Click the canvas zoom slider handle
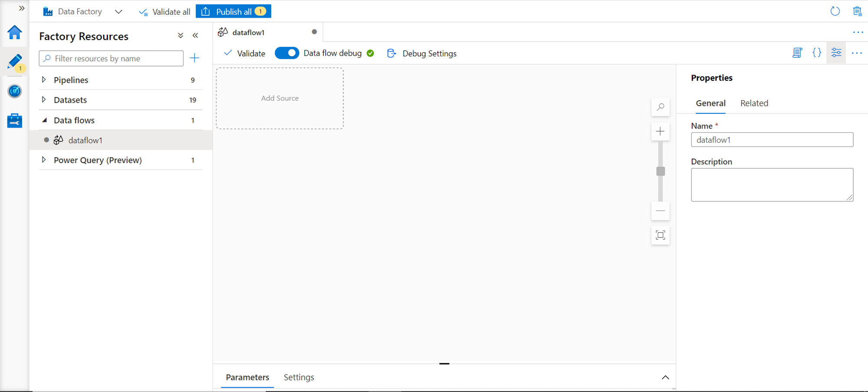868x392 pixels. [661, 171]
